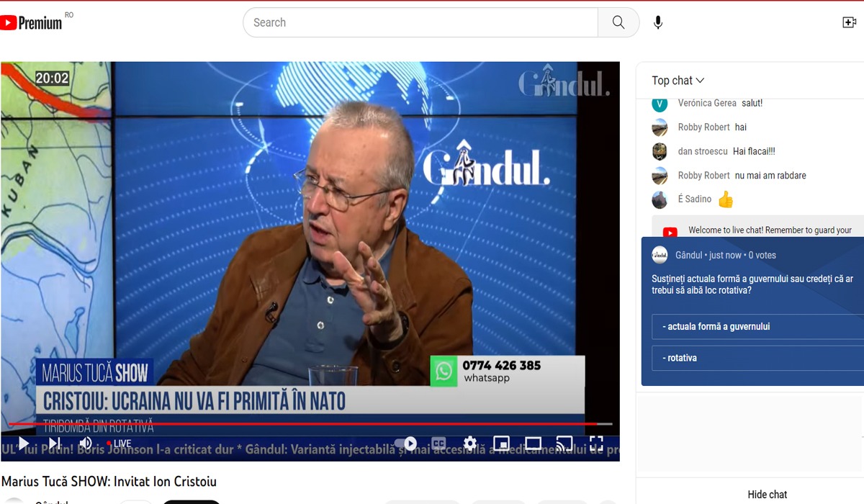864x504 pixels.
Task: Open Verónica Gerea's chat avatar
Action: click(x=660, y=104)
